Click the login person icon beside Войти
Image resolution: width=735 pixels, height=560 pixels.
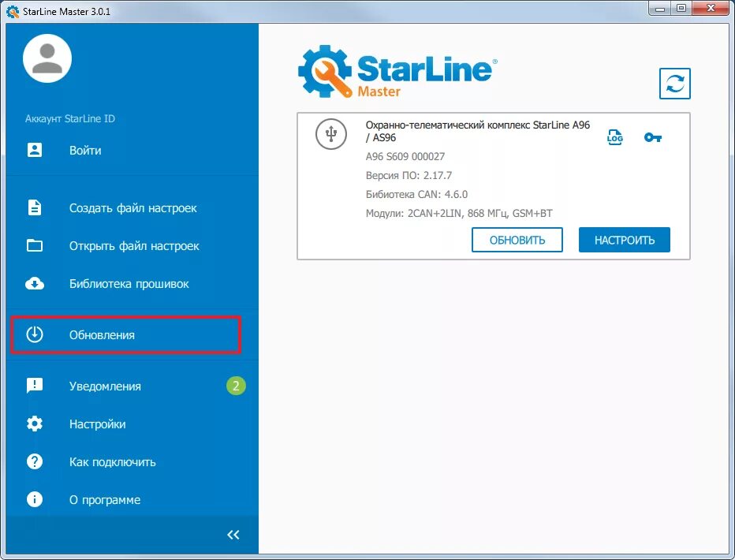[35, 150]
